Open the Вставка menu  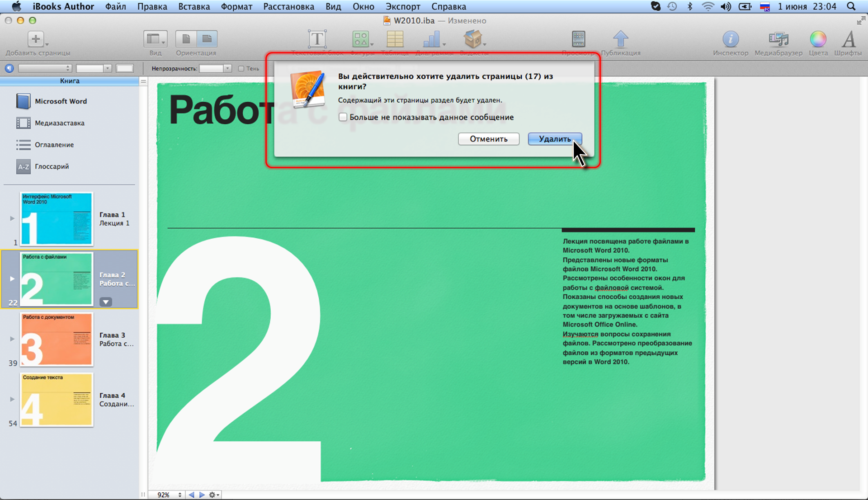(194, 6)
